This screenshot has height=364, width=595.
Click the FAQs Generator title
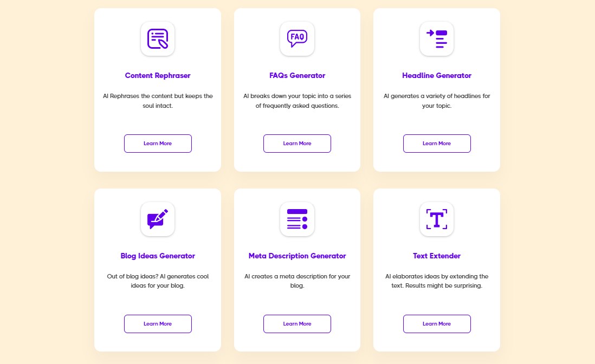tap(297, 75)
